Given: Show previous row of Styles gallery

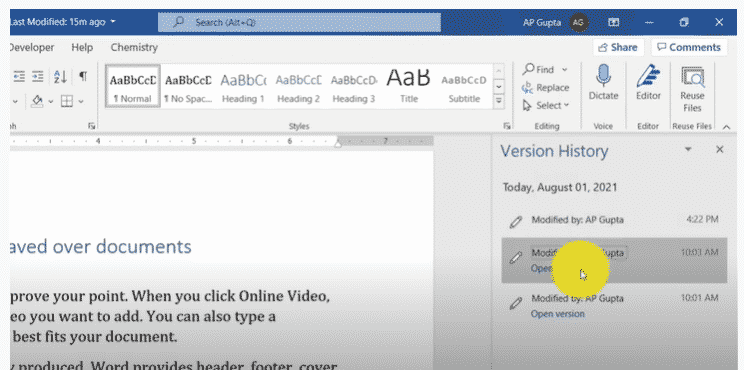Looking at the screenshot, I should (x=498, y=72).
